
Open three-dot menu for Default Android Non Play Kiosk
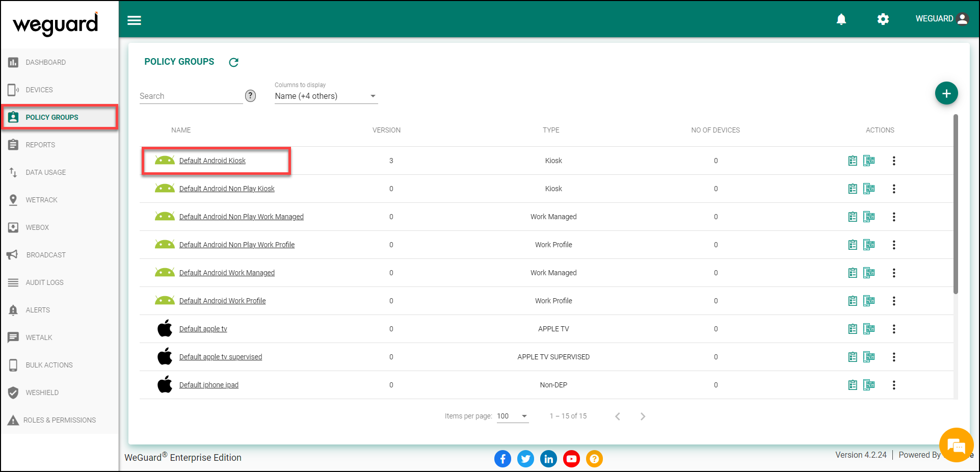pyautogui.click(x=894, y=189)
